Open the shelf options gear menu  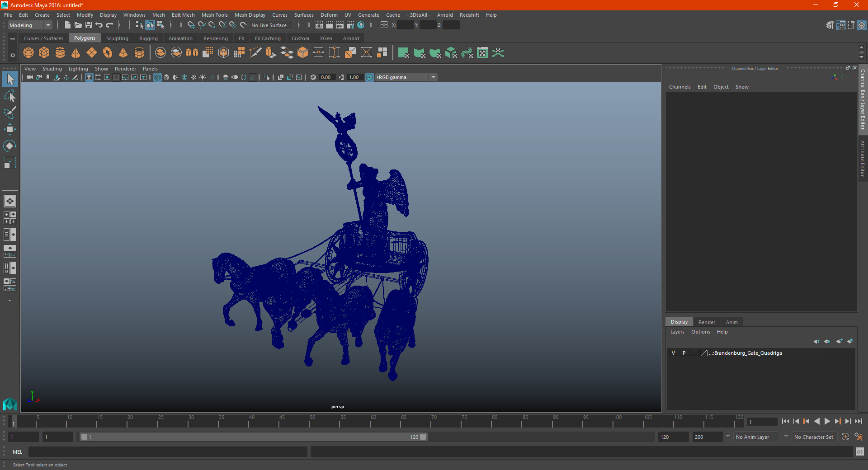click(x=13, y=56)
